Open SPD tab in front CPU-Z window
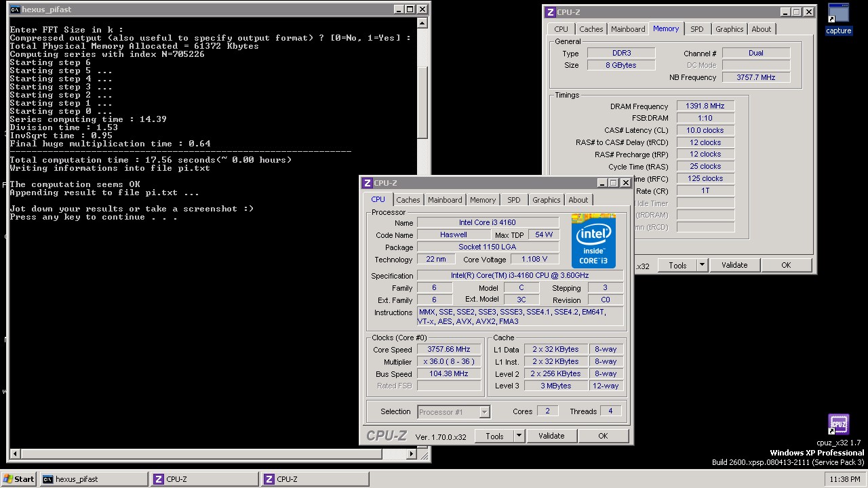This screenshot has height=488, width=868. click(x=514, y=200)
